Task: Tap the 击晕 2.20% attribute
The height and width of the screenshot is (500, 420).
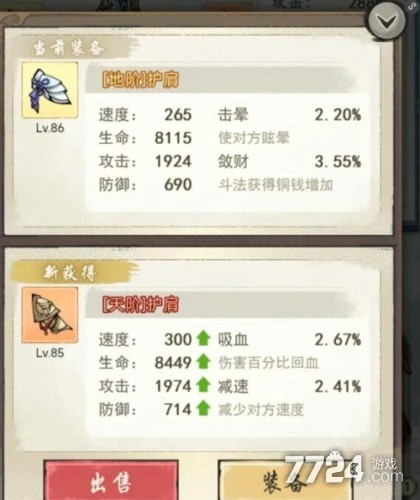Action: [289, 115]
